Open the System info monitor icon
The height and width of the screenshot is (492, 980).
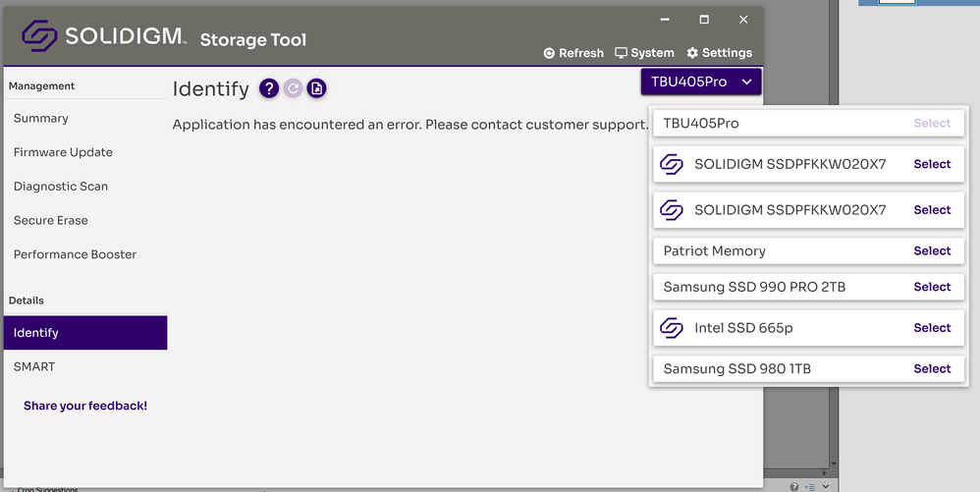(x=621, y=53)
